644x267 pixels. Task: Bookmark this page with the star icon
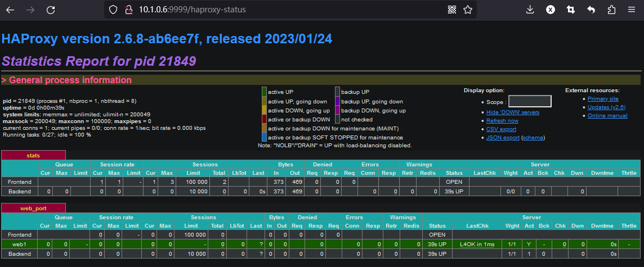click(468, 10)
